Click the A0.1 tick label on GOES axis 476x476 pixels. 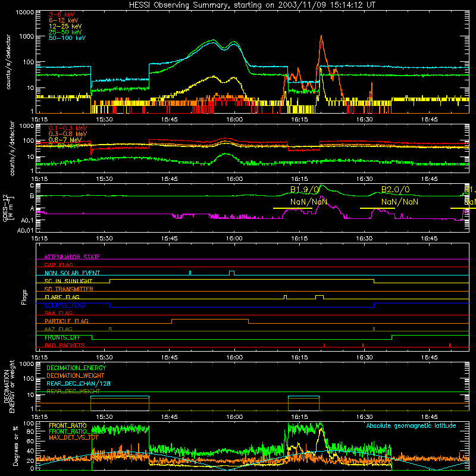click(x=27, y=220)
